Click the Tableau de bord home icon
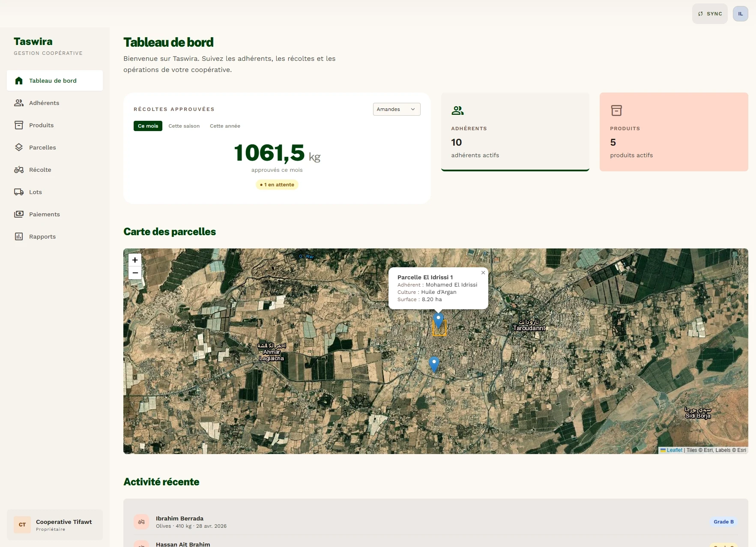The image size is (756, 547). (19, 81)
